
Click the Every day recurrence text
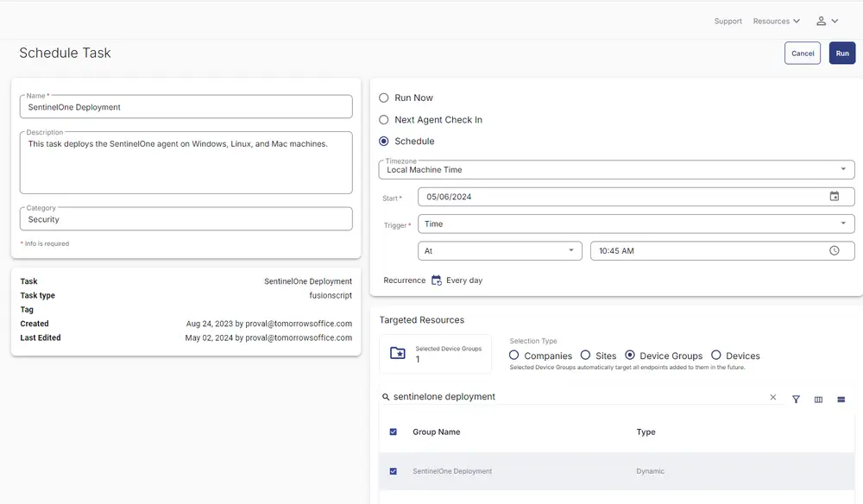(x=464, y=280)
